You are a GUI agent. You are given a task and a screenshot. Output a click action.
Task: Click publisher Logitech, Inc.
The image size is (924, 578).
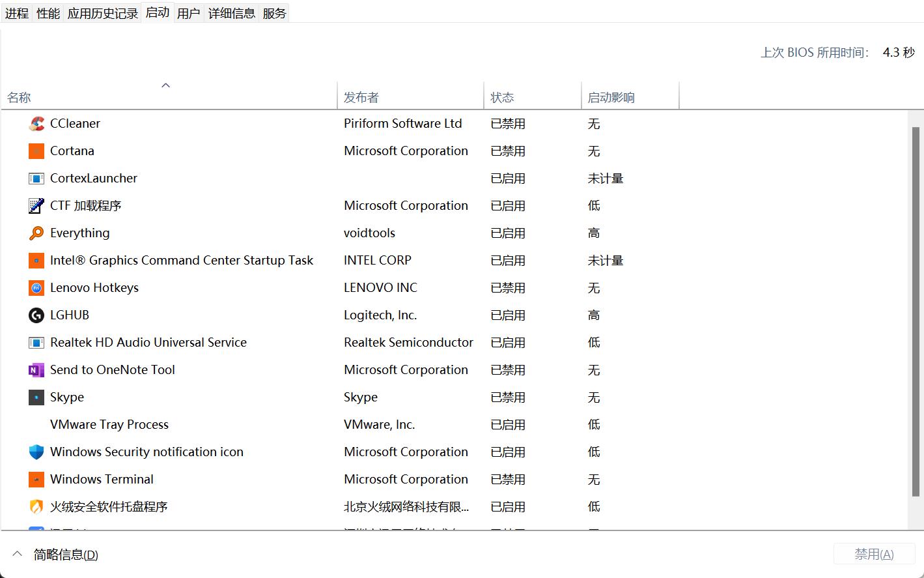[x=380, y=315]
